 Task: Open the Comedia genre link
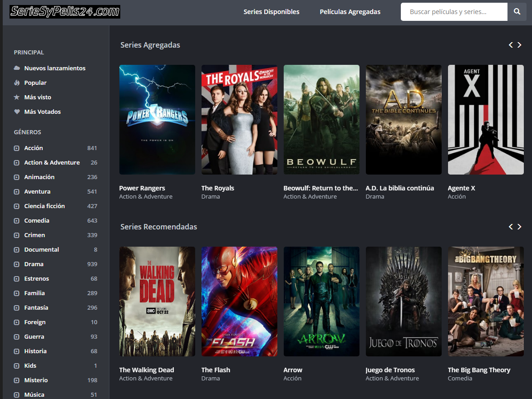[37, 221]
